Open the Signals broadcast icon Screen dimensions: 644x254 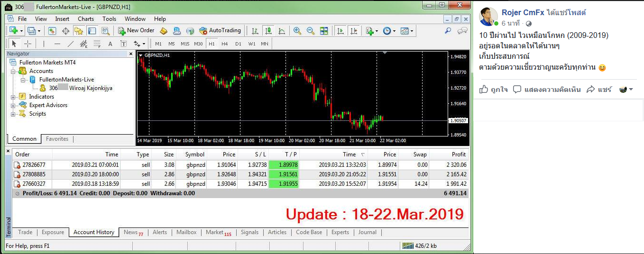[x=190, y=31]
